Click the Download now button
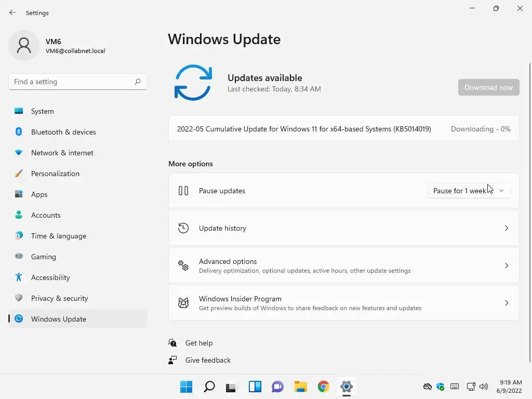The width and height of the screenshot is (532, 399). [x=488, y=87]
